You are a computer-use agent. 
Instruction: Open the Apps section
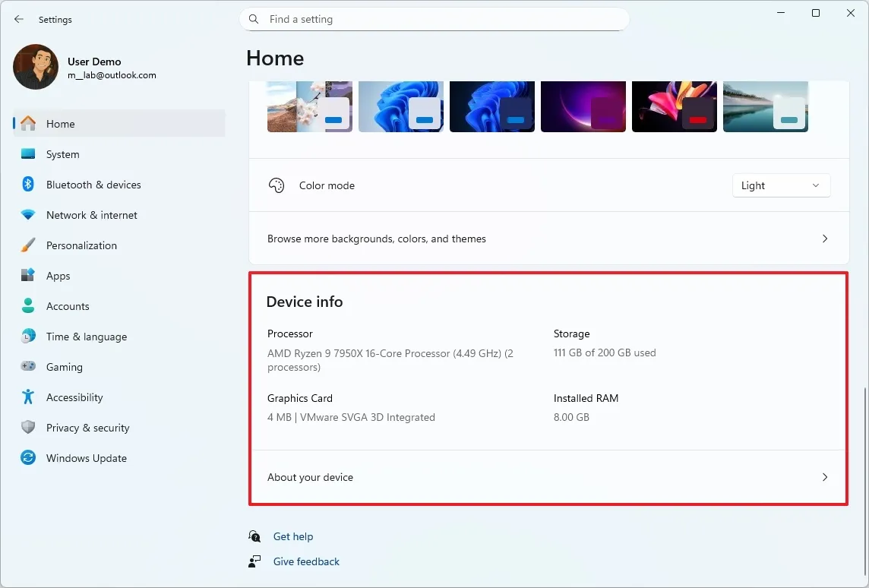[58, 276]
